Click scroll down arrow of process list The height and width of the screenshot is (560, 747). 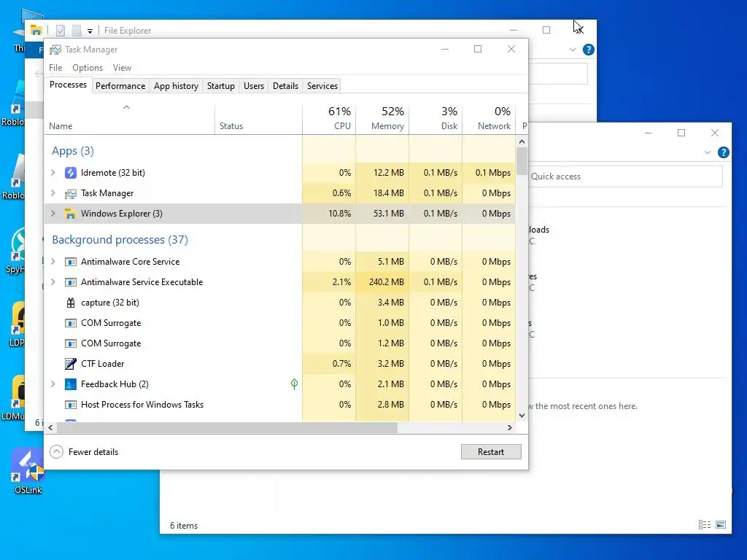click(522, 415)
